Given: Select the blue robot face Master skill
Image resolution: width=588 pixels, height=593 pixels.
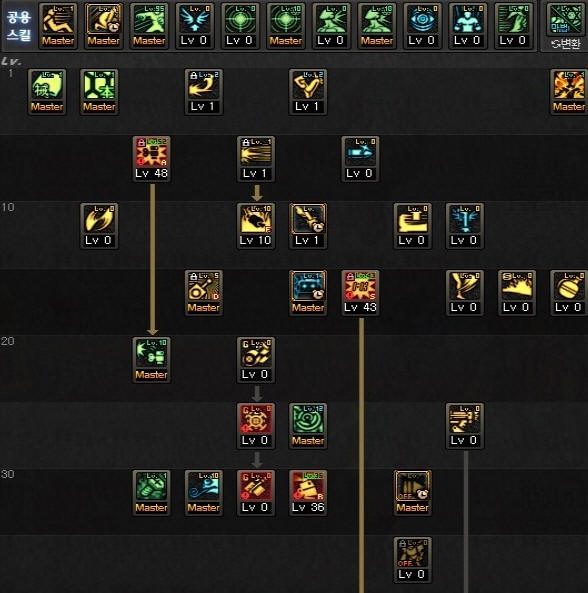Looking at the screenshot, I should 308,293.
